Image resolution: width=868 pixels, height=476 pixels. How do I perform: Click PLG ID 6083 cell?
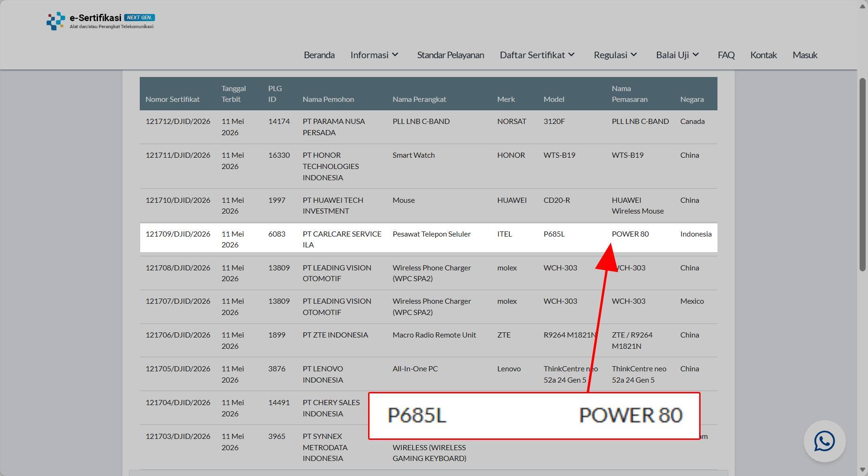[x=277, y=234]
